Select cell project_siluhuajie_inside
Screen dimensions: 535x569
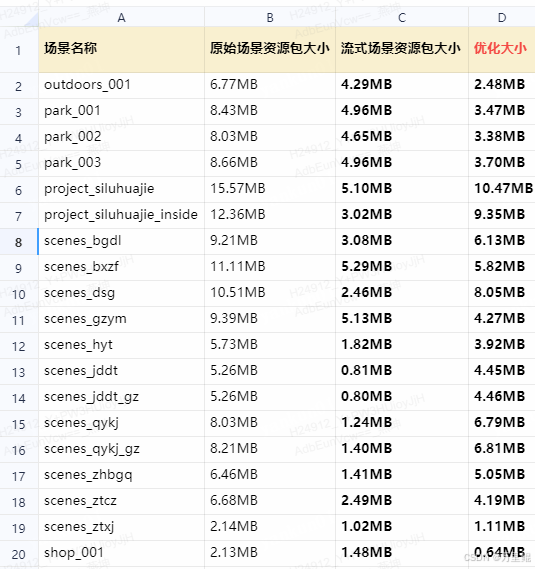tap(121, 216)
